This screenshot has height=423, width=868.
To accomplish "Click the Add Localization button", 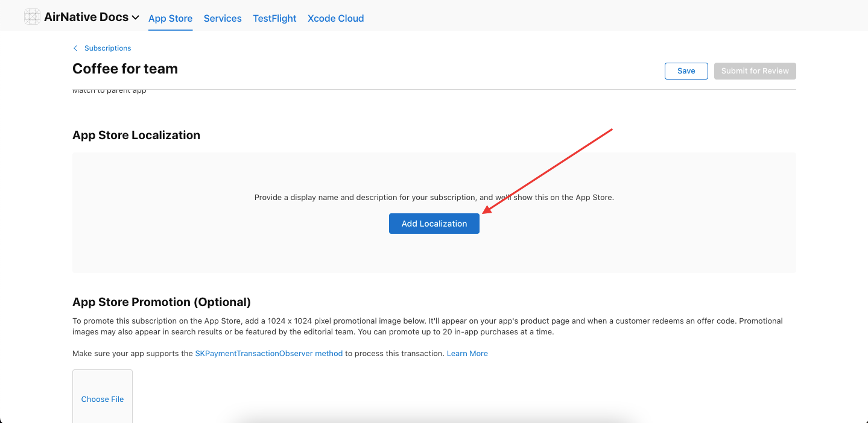I will point(434,224).
